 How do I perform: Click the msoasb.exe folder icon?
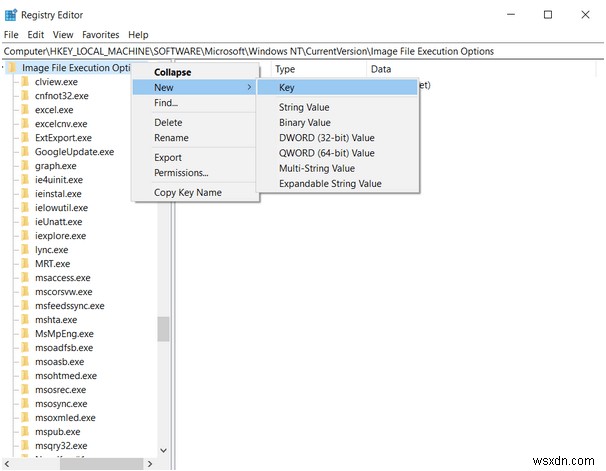[25, 362]
